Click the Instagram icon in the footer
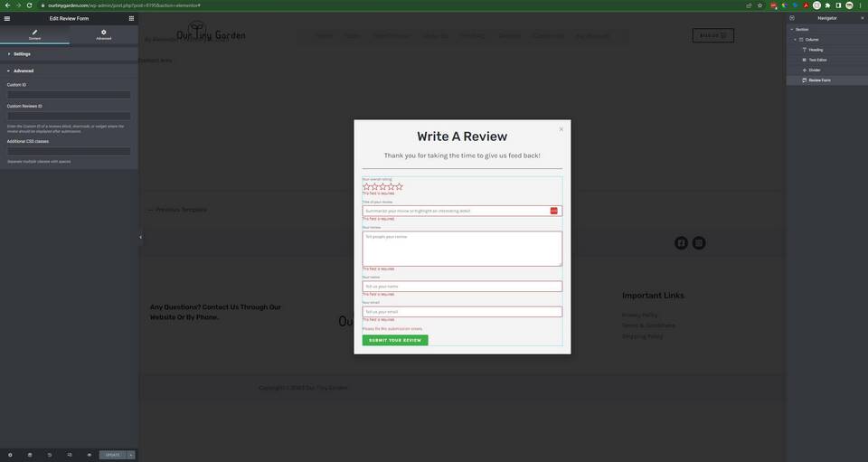868x462 pixels. 699,243
